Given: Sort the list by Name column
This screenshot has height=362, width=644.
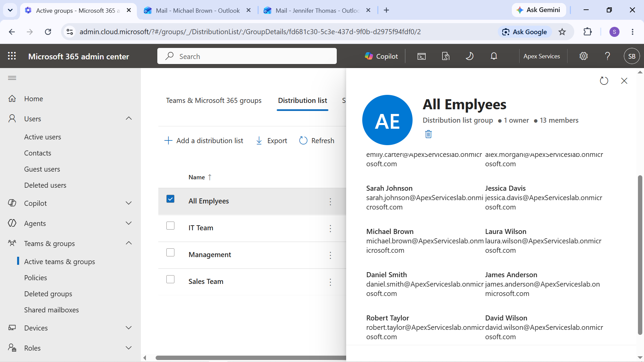Looking at the screenshot, I should tap(200, 177).
